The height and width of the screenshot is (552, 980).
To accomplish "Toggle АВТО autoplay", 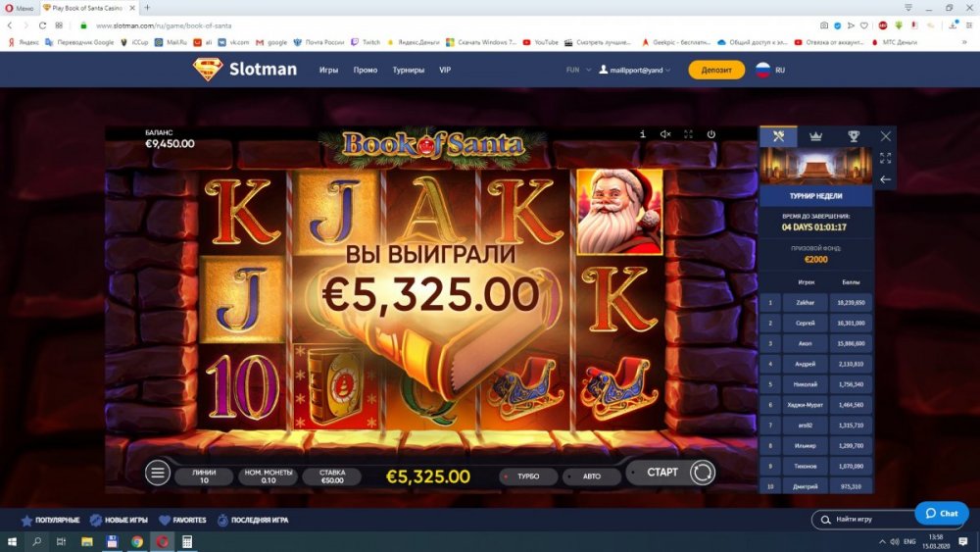I will [591, 477].
